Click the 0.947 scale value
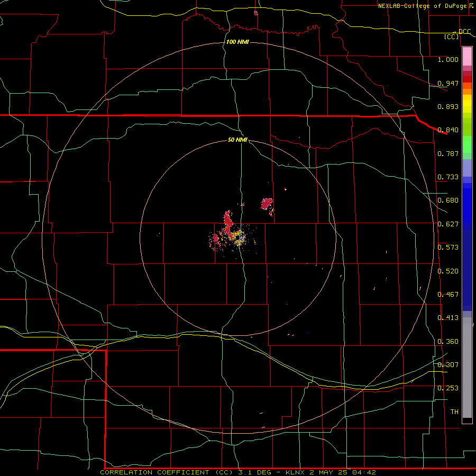476x476 pixels. (x=448, y=83)
